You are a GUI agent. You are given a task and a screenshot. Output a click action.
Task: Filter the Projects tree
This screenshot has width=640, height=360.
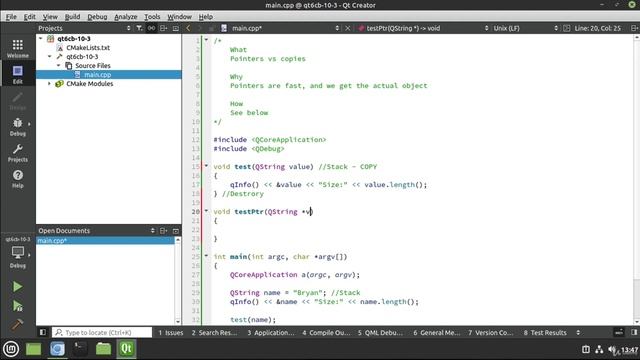coord(139,28)
